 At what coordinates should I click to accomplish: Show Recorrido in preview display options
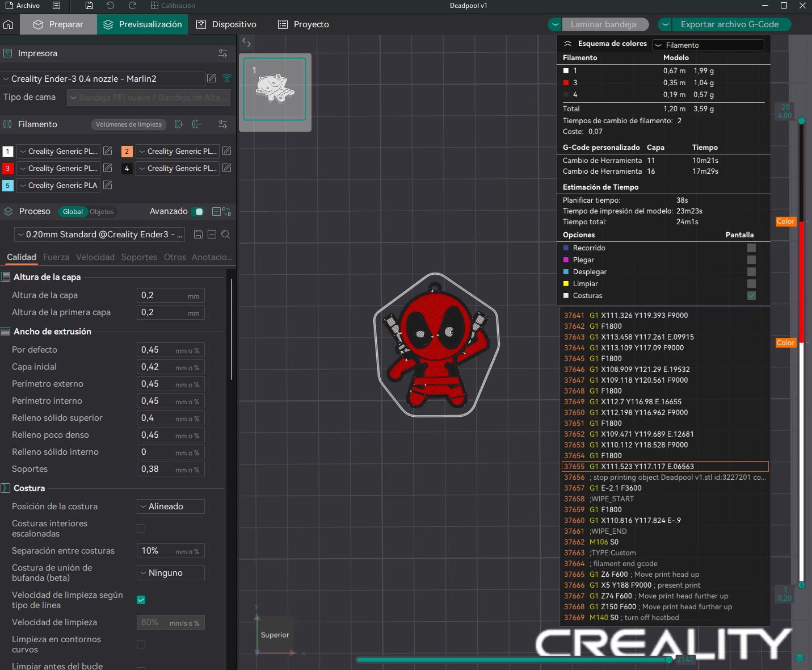click(x=751, y=248)
